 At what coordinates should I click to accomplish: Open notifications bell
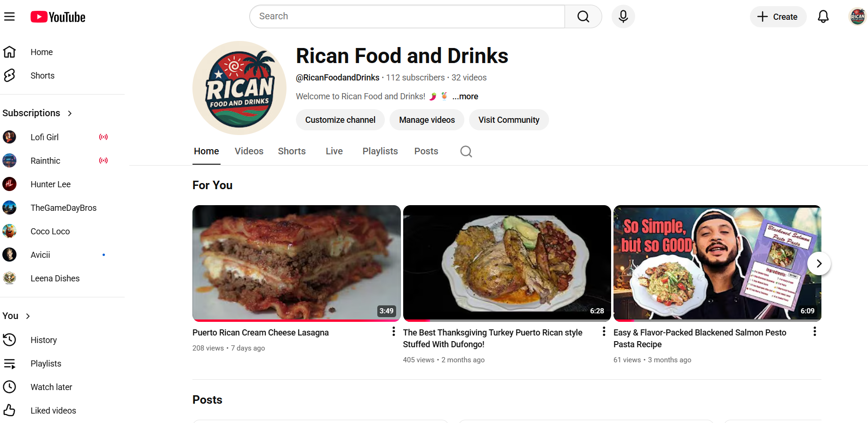coord(823,17)
